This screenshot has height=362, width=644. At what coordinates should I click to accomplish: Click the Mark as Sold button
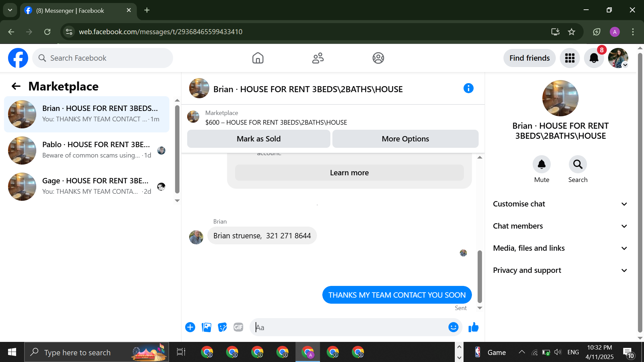point(259,139)
